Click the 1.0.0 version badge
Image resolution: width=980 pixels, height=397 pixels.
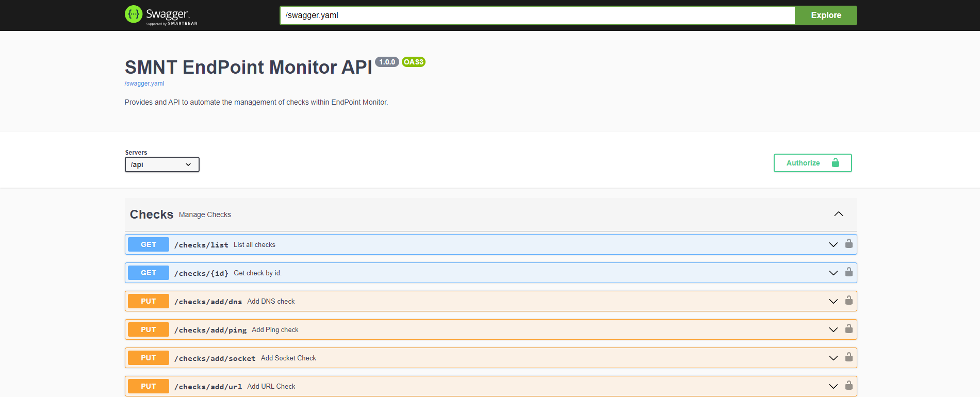click(387, 62)
